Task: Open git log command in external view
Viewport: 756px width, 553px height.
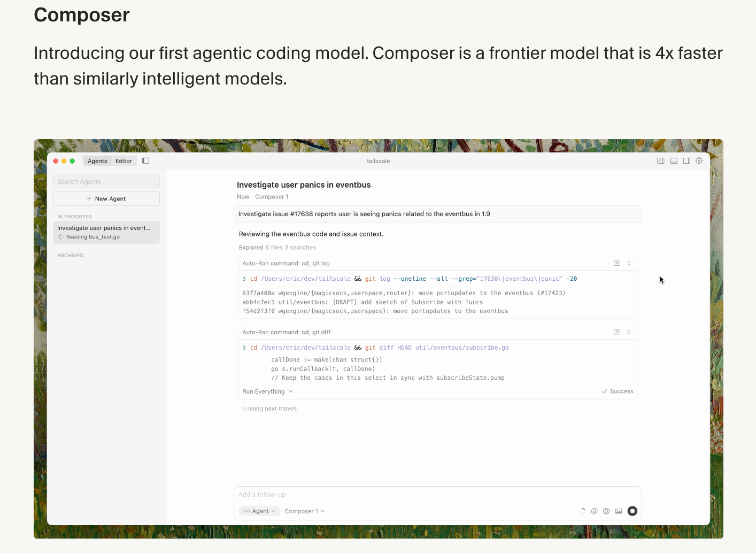Action: click(616, 263)
